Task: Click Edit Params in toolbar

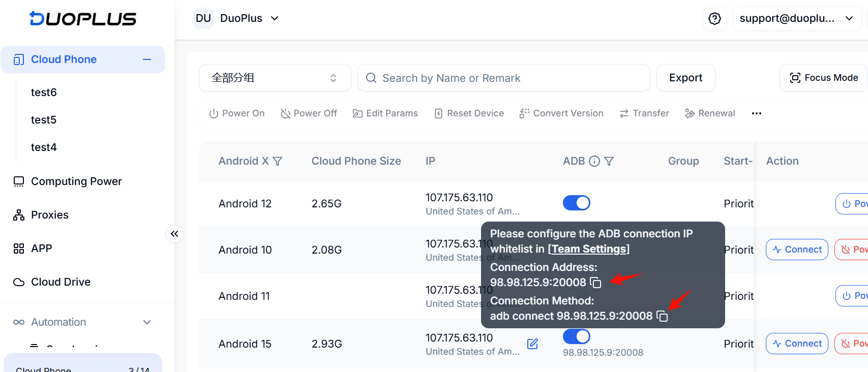Action: [385, 113]
